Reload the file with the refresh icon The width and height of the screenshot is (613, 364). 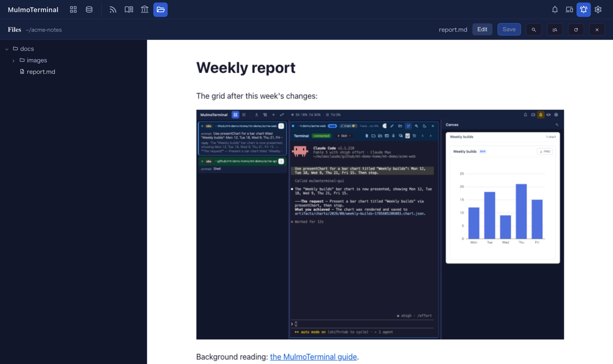pyautogui.click(x=576, y=30)
